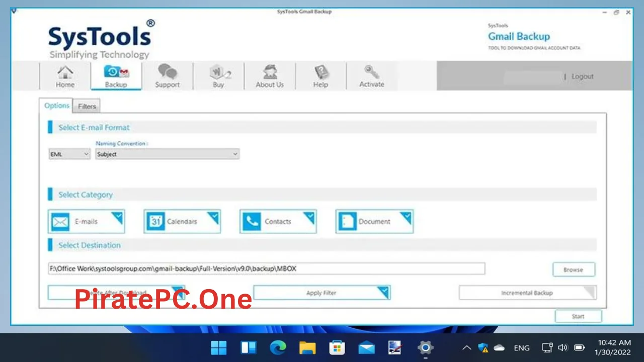Click the battery tray icon
644x362 pixels.
point(580,347)
